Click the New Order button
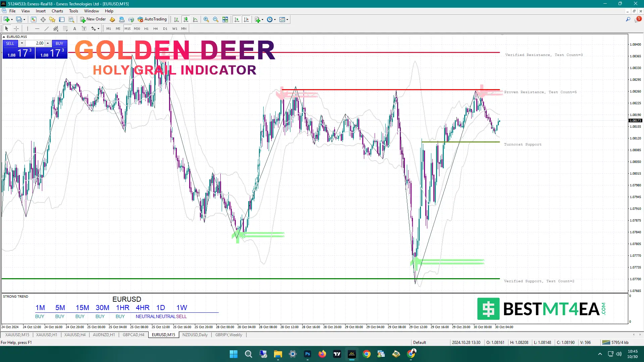 click(x=93, y=19)
